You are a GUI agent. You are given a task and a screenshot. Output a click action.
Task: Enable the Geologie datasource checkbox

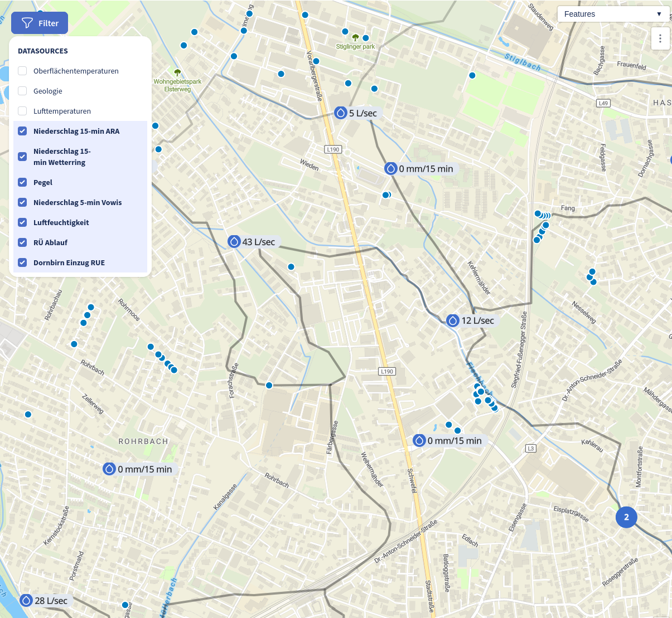(23, 91)
